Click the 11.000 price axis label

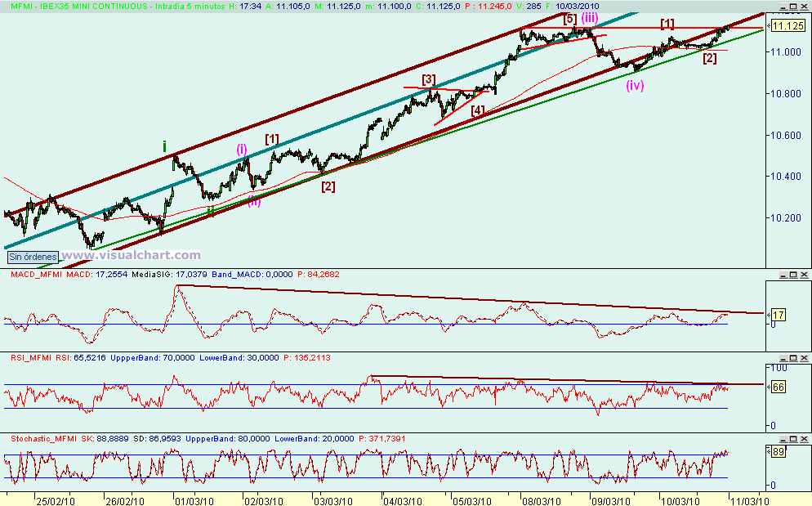coord(785,52)
